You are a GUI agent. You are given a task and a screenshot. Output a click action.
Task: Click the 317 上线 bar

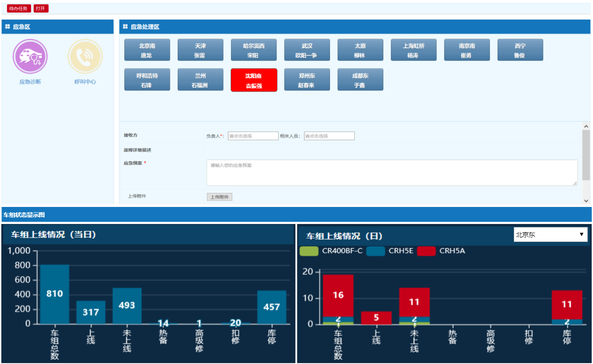point(91,312)
